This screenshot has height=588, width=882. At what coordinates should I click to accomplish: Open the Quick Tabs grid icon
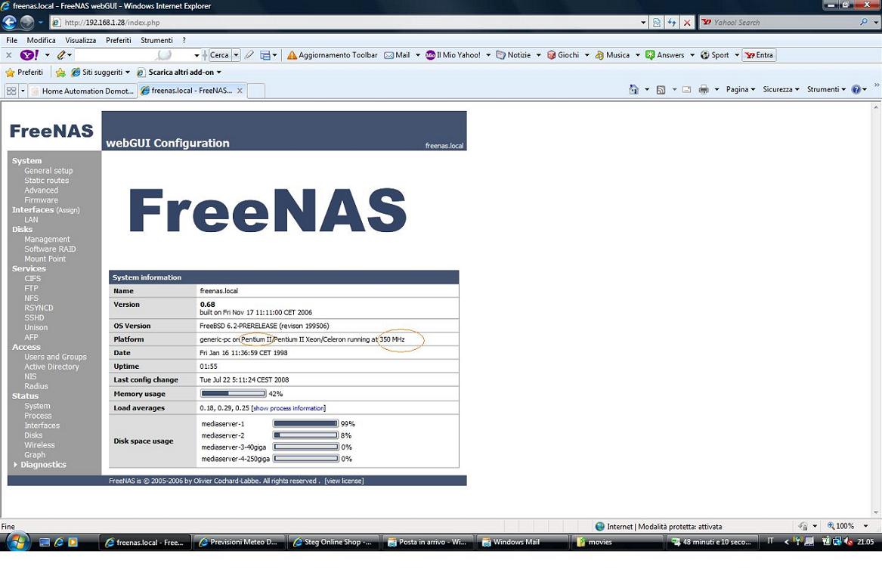[x=11, y=91]
